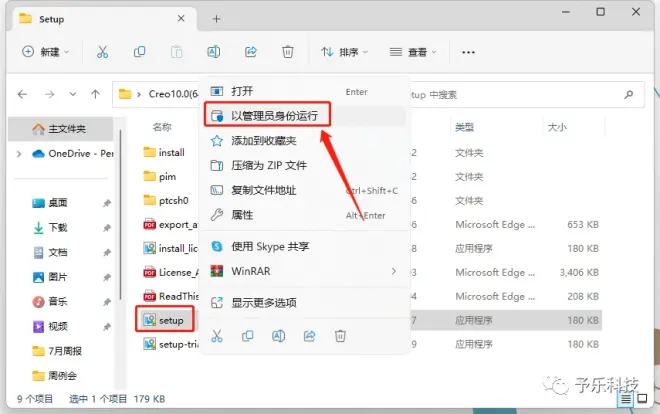Select 打开 in the context menu
This screenshot has width=660, height=414.
tap(305, 91)
